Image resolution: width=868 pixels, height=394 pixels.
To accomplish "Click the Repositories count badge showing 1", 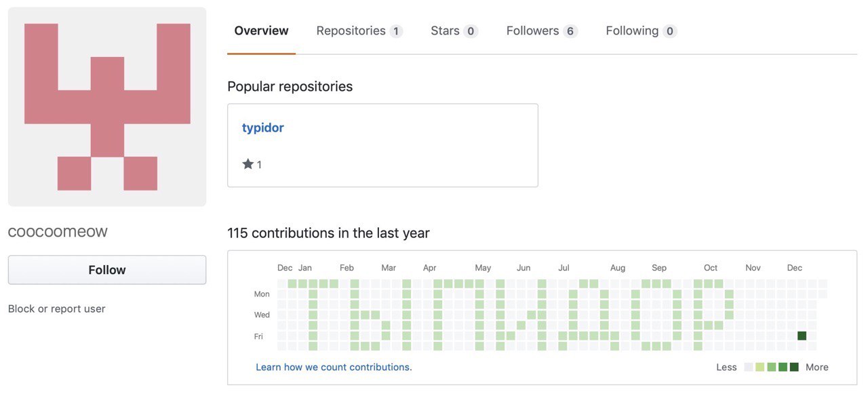I will pos(396,31).
